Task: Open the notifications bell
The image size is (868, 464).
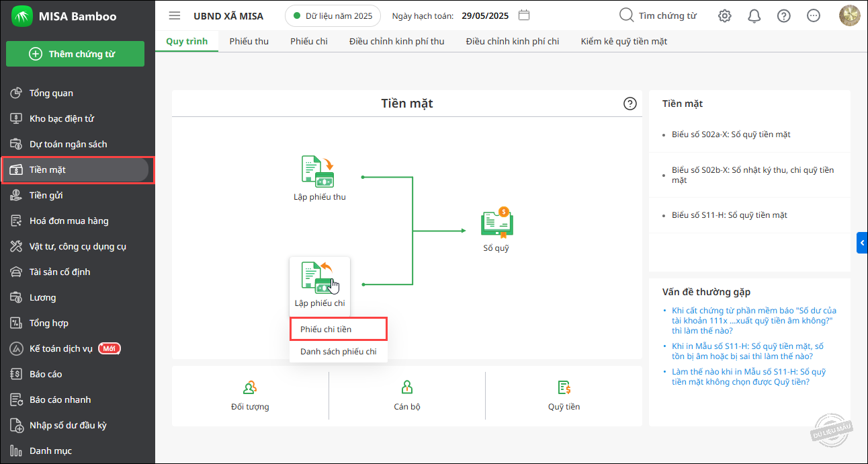Action: 754,16
